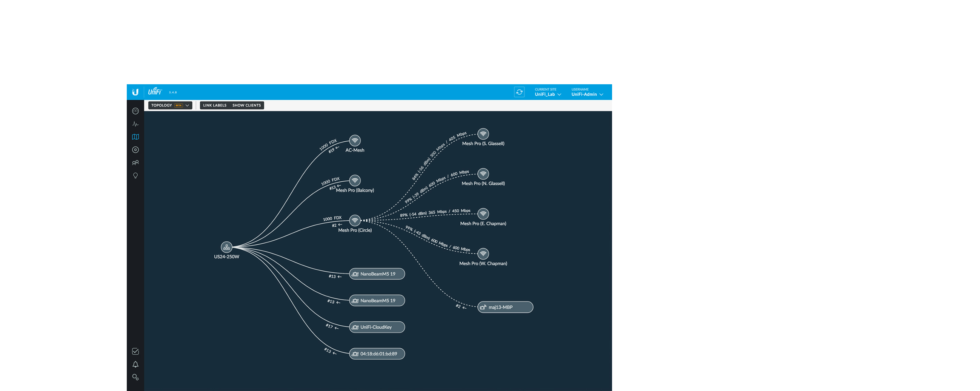
Task: Expand the Topology view dropdown
Action: 170,105
